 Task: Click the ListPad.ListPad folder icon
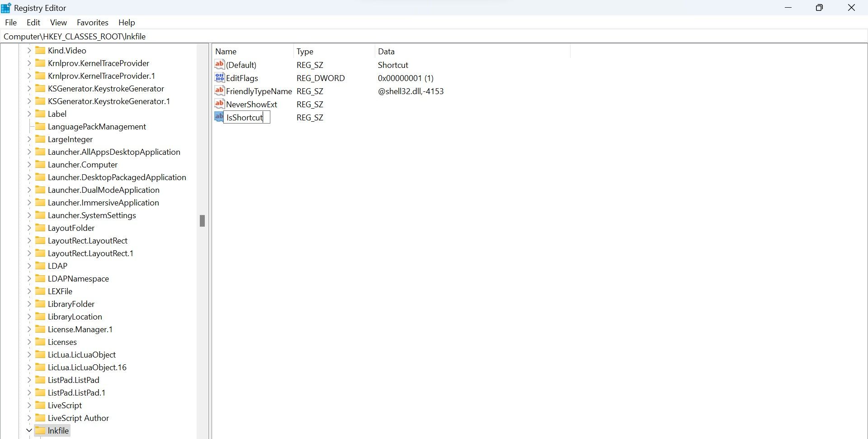click(40, 380)
